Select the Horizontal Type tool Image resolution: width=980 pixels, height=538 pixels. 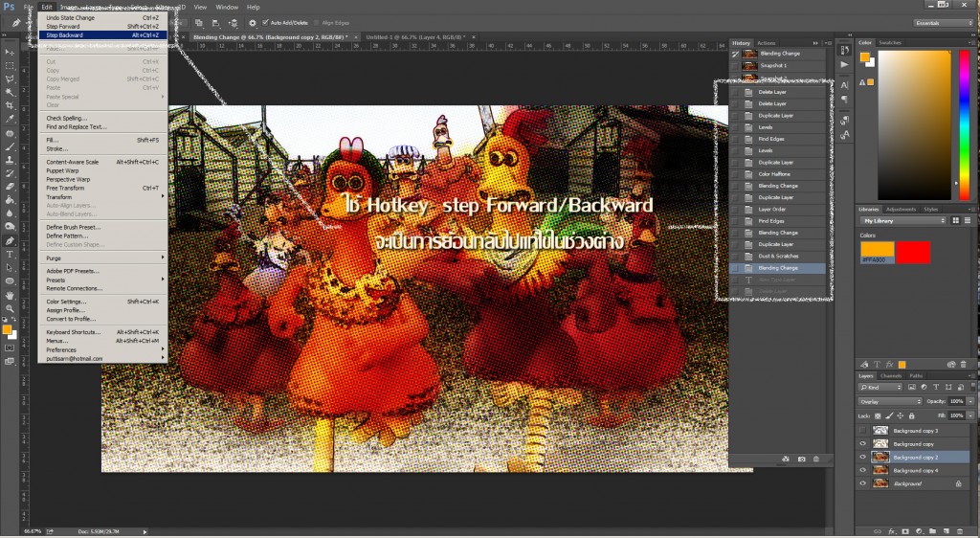tap(10, 255)
